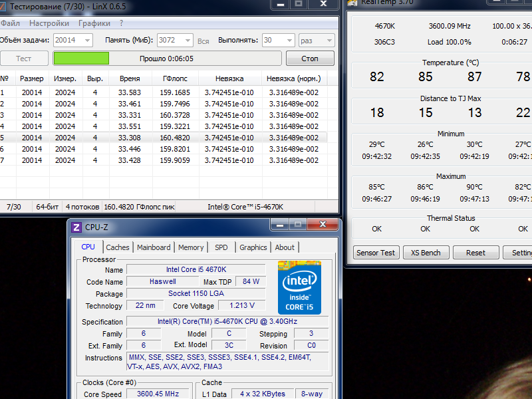The width and height of the screenshot is (532, 399).
Task: Click the Name field Intel Core i5 4670K
Action: click(x=196, y=269)
